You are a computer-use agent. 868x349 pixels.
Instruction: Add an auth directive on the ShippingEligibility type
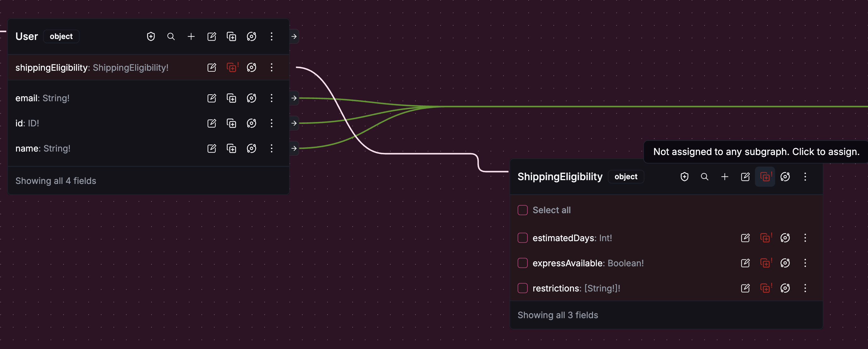pyautogui.click(x=684, y=177)
